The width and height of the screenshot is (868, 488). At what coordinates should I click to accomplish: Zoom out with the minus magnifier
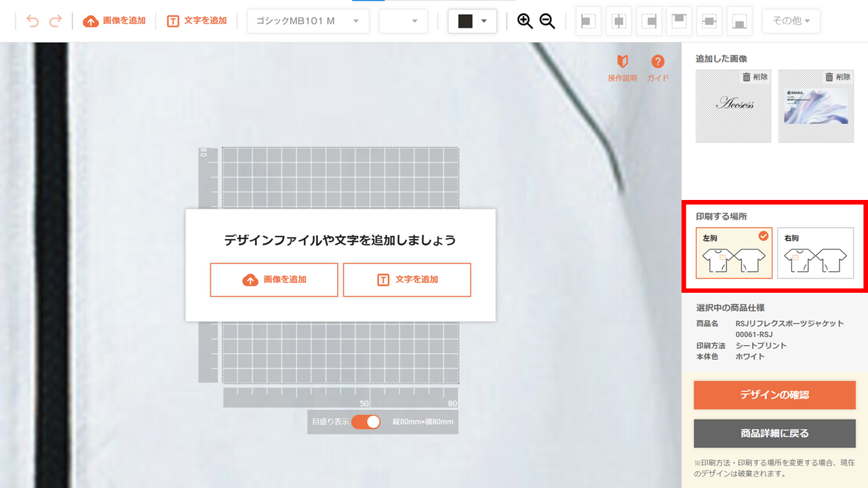pos(547,21)
